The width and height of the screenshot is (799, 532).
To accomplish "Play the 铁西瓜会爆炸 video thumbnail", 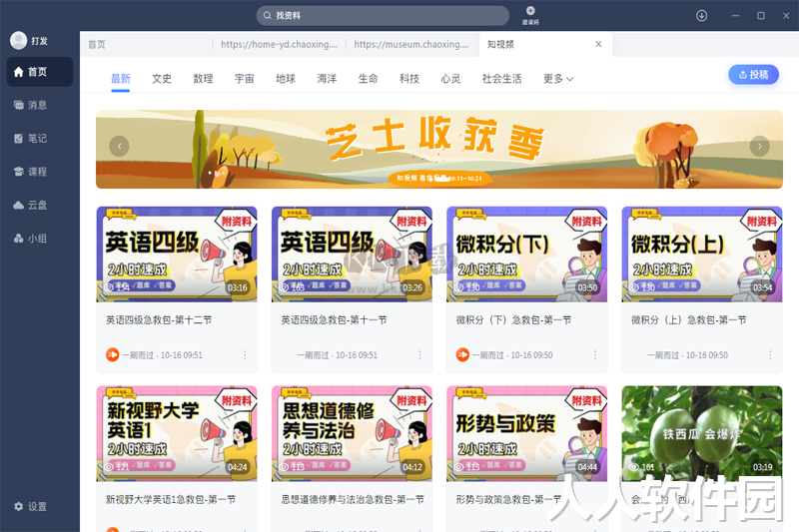I will [702, 434].
